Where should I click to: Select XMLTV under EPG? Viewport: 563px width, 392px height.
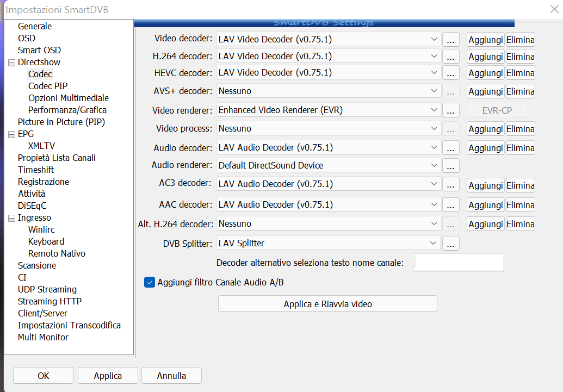[42, 146]
